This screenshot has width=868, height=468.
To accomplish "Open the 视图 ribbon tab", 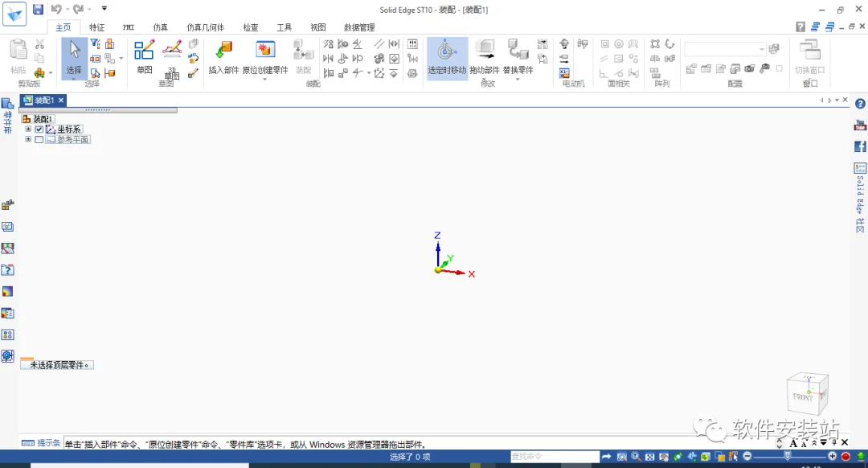I will [317, 27].
